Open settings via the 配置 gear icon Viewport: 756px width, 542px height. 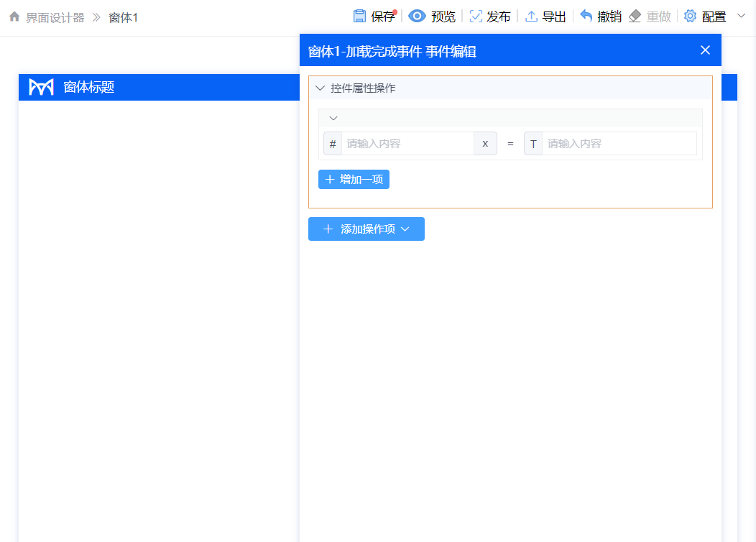690,16
